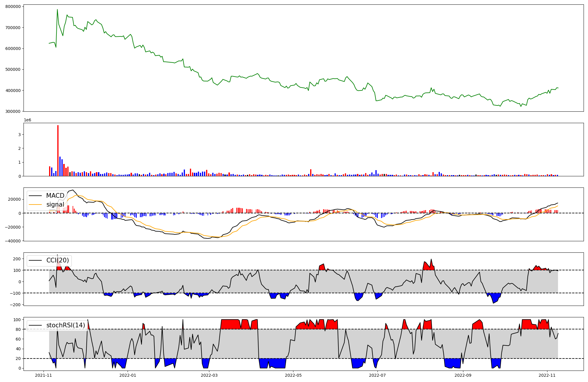The image size is (588, 382).
Task: Click the 2022-01 x-axis tick label
Action: point(128,375)
